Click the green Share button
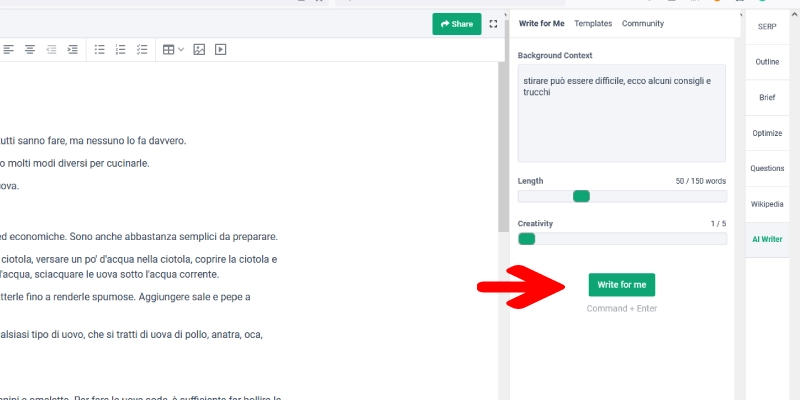The width and height of the screenshot is (800, 400). (457, 24)
